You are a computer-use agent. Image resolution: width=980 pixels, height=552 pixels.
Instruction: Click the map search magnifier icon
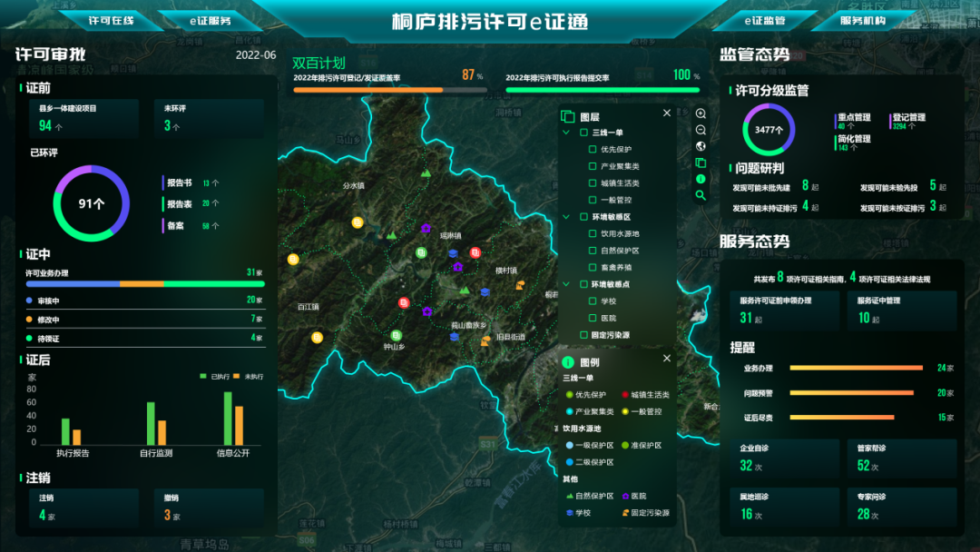click(701, 195)
